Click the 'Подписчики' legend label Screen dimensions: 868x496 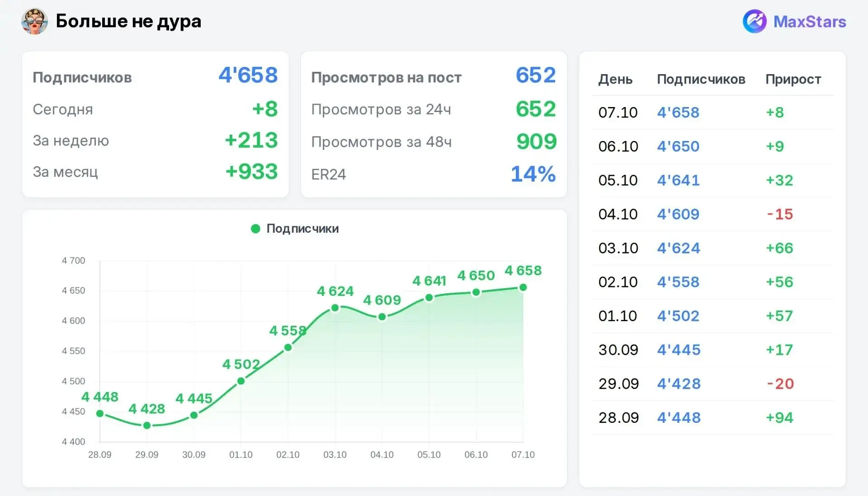[x=302, y=229]
